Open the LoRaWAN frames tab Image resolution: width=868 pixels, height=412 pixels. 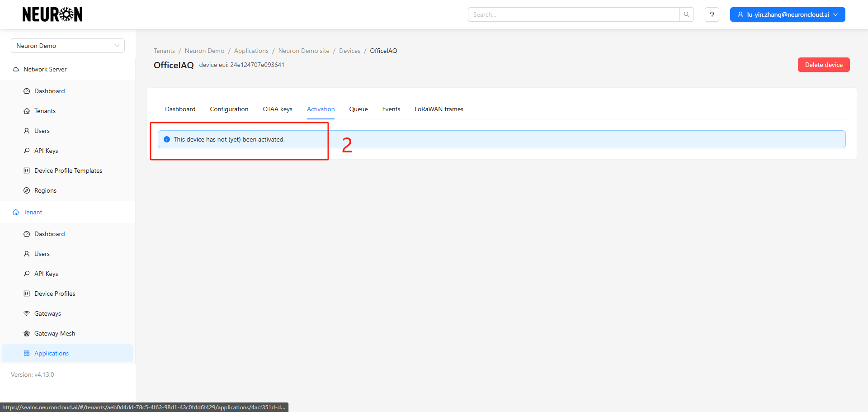point(439,109)
